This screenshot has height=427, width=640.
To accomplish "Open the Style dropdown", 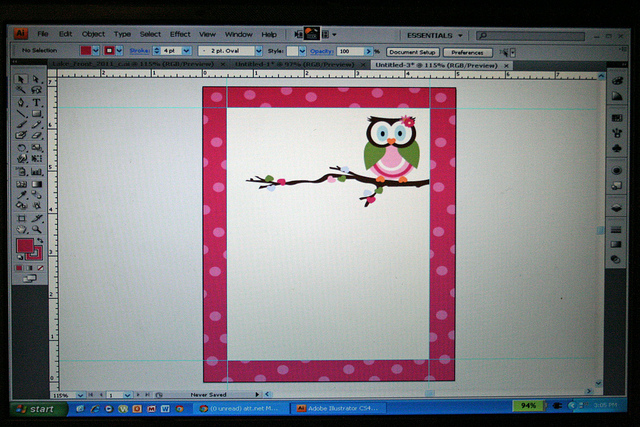I will pos(302,51).
